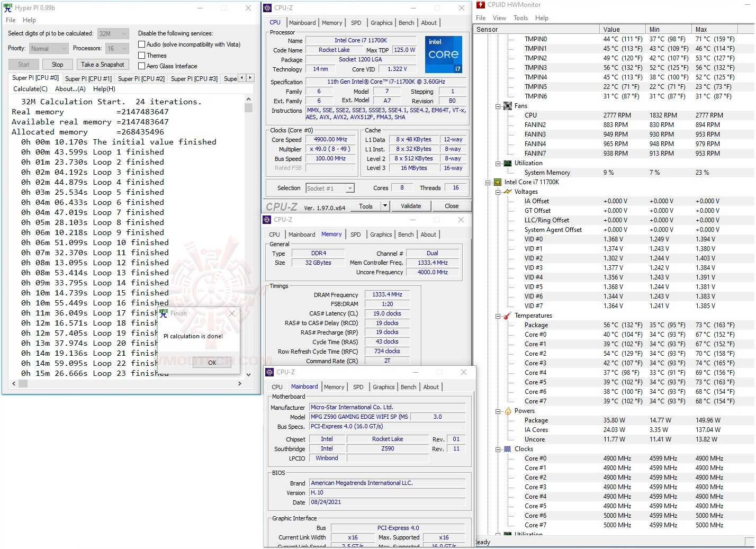Image resolution: width=756 pixels, height=549 pixels.
Task: Switch to Super PI [CPU #2] tab
Action: click(141, 79)
